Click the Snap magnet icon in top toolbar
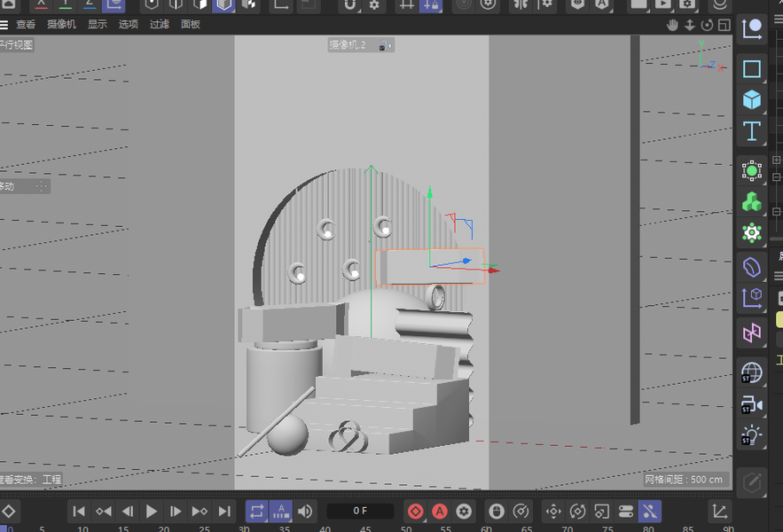Viewport: 783px width, 532px height. (350, 5)
